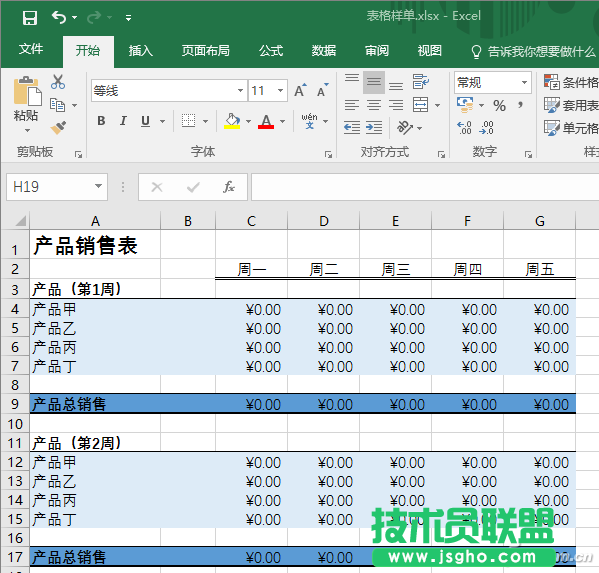Click the Cut scissors icon
599x573 pixels.
click(x=58, y=82)
